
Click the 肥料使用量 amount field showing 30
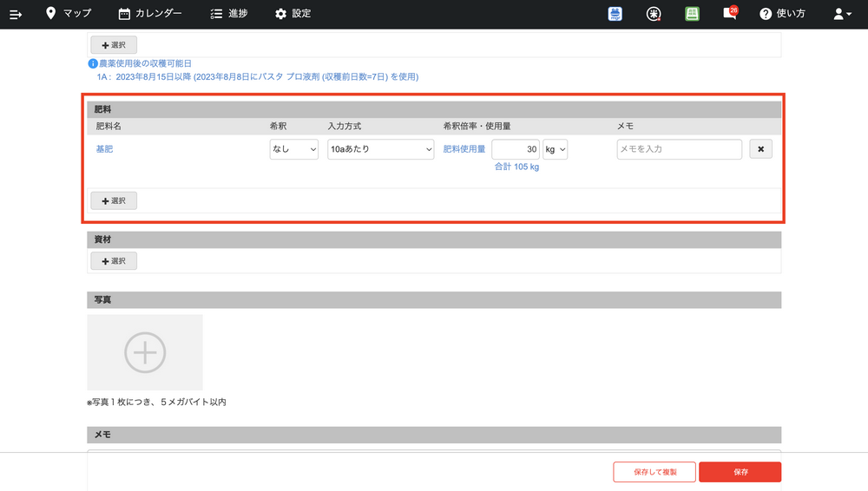516,149
